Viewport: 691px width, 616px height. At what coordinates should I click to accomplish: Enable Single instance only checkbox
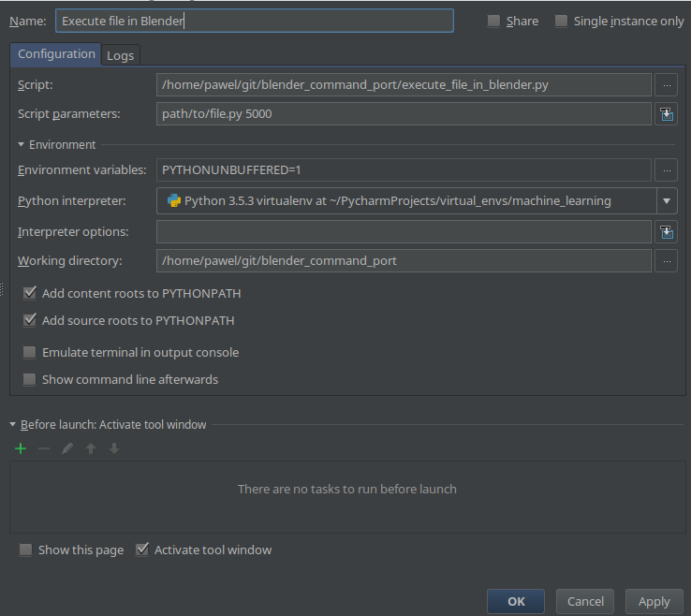pyautogui.click(x=561, y=21)
